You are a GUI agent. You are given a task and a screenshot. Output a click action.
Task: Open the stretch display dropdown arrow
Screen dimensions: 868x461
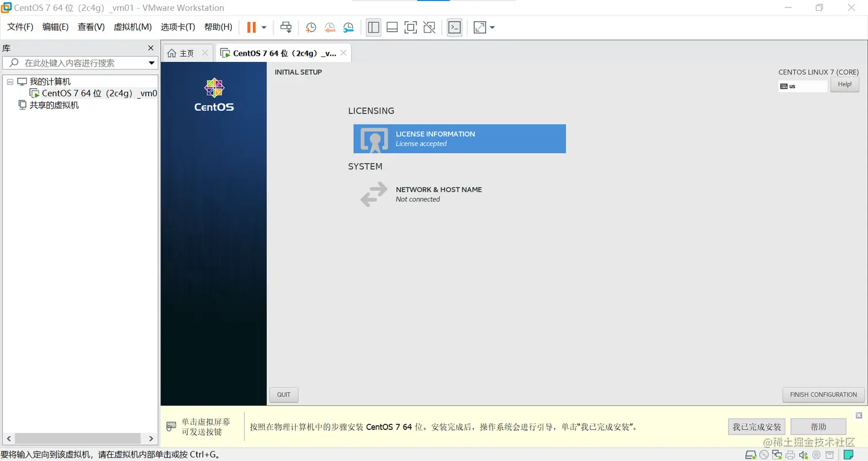[x=492, y=27]
